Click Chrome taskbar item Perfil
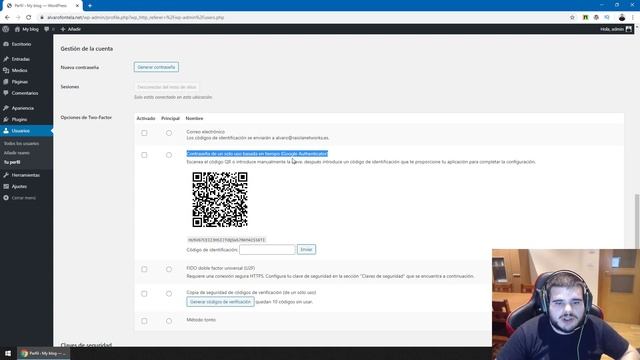Screen dimensions: 640x360 tap(44, 353)
